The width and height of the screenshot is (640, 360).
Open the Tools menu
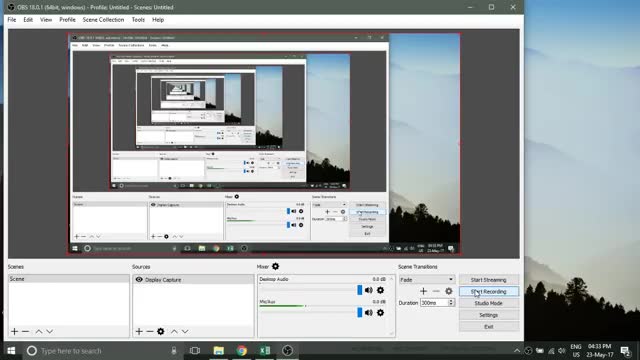(138, 20)
